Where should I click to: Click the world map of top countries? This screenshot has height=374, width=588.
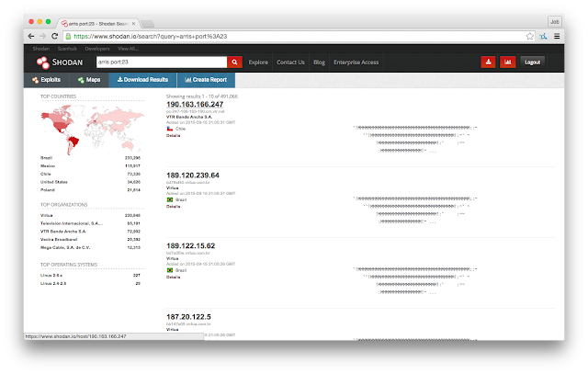92,129
